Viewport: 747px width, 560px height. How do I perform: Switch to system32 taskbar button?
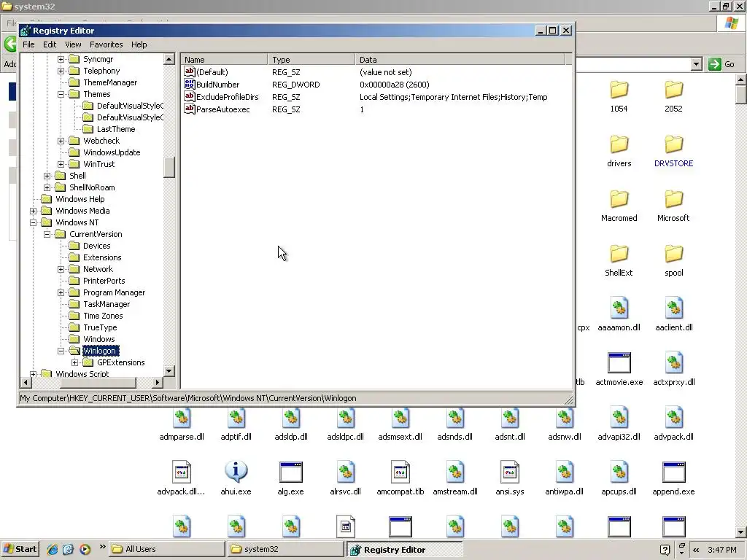pos(286,549)
